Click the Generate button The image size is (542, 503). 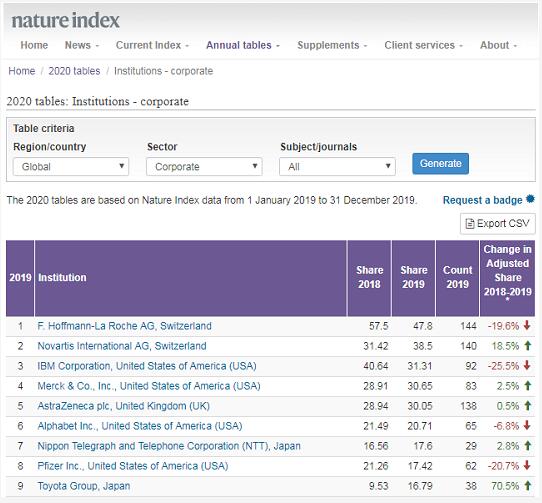[440, 164]
